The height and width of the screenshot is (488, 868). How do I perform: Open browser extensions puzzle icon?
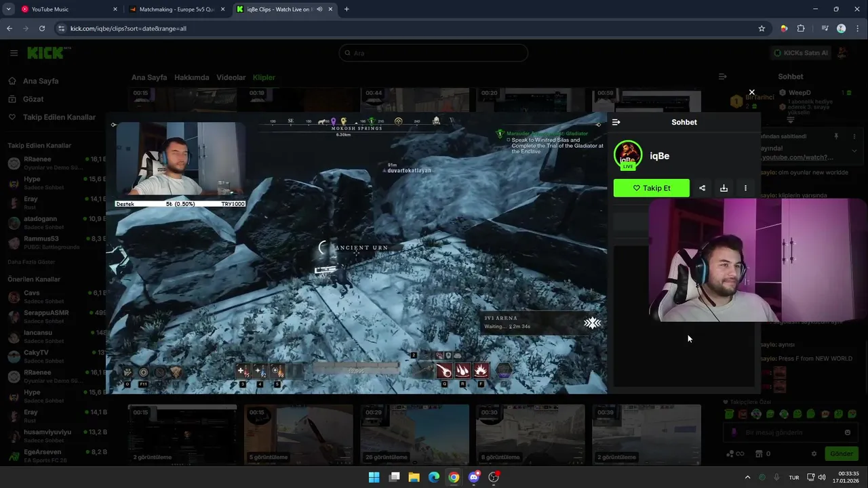801,28
